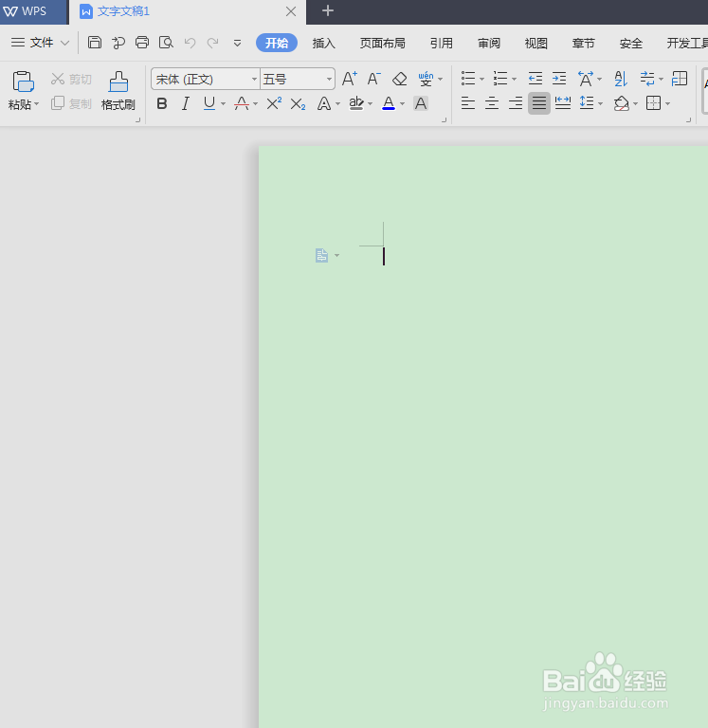Screen dimensions: 708x728
Task: Click the phonetic guide wén icon
Action: coord(426,79)
